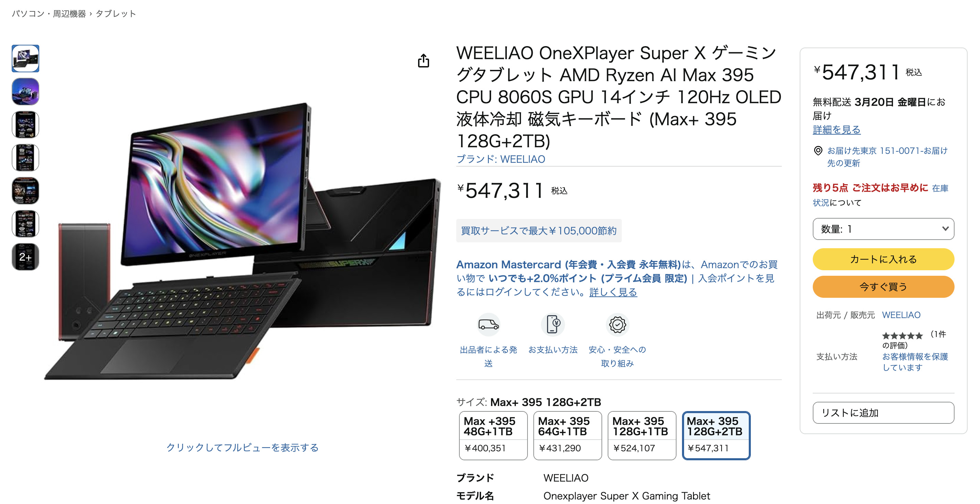Open the payment methods phone icon
The height and width of the screenshot is (504, 980).
pos(553,325)
